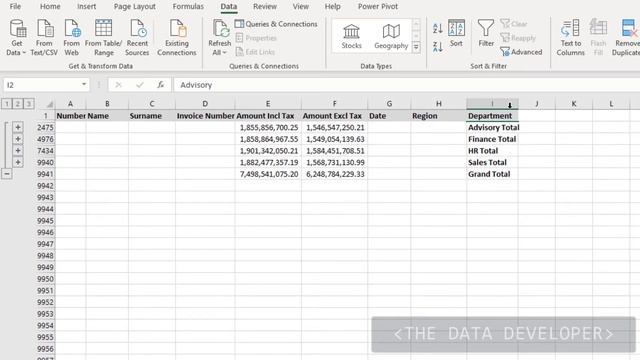Click the formula bar showing Advisory

407,85
